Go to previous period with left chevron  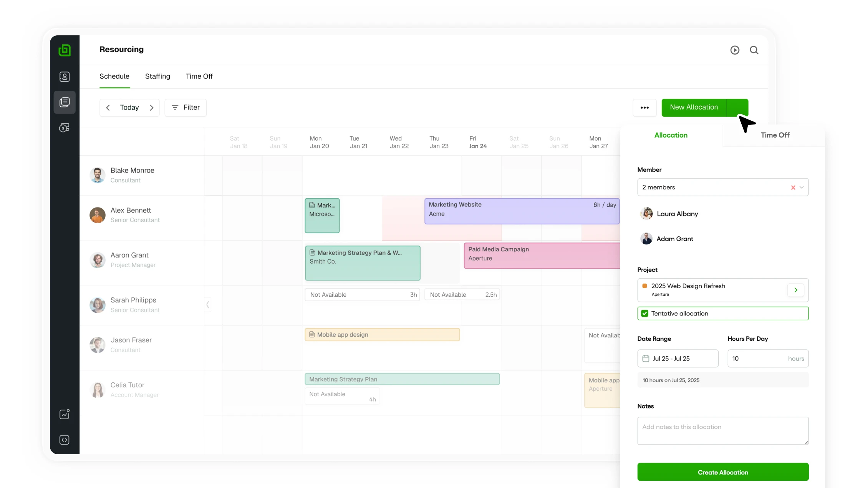click(108, 108)
